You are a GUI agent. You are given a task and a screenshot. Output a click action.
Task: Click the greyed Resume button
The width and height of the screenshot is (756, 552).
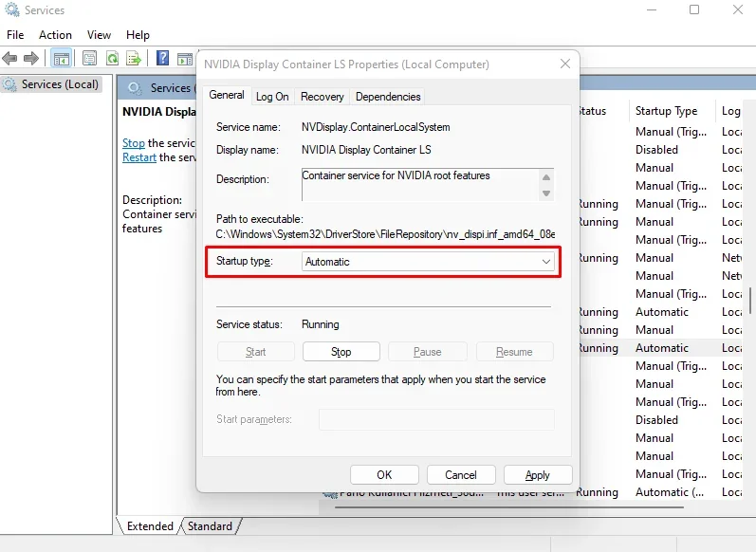[514, 352]
